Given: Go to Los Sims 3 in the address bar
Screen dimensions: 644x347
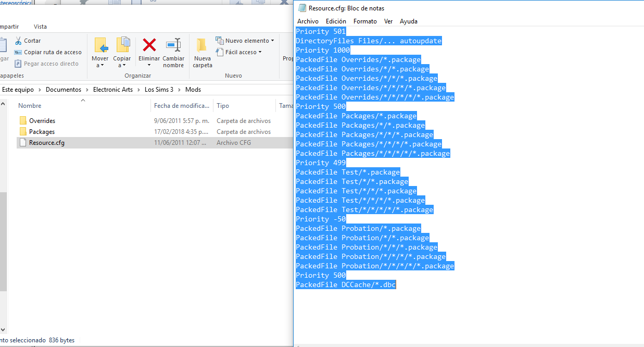Looking at the screenshot, I should pos(159,90).
